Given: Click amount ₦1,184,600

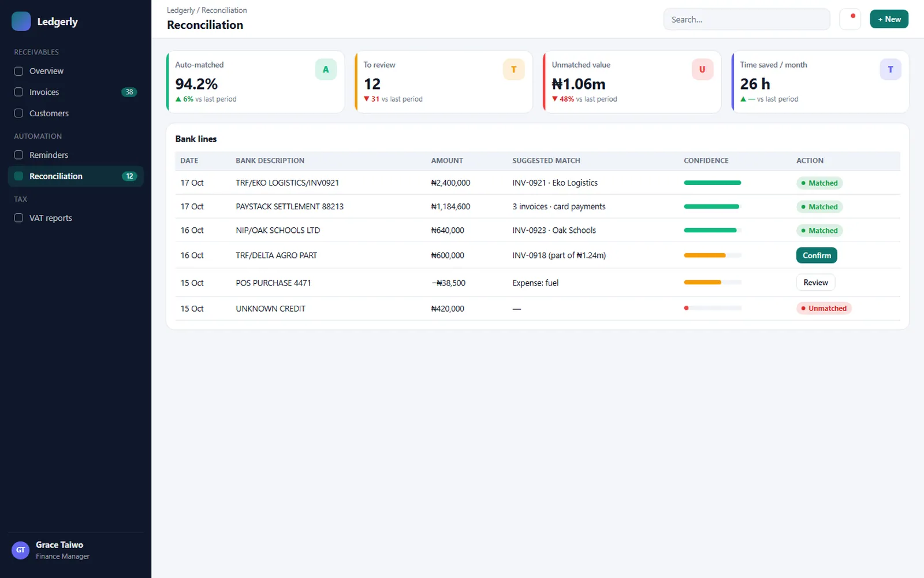Looking at the screenshot, I should (x=450, y=206).
